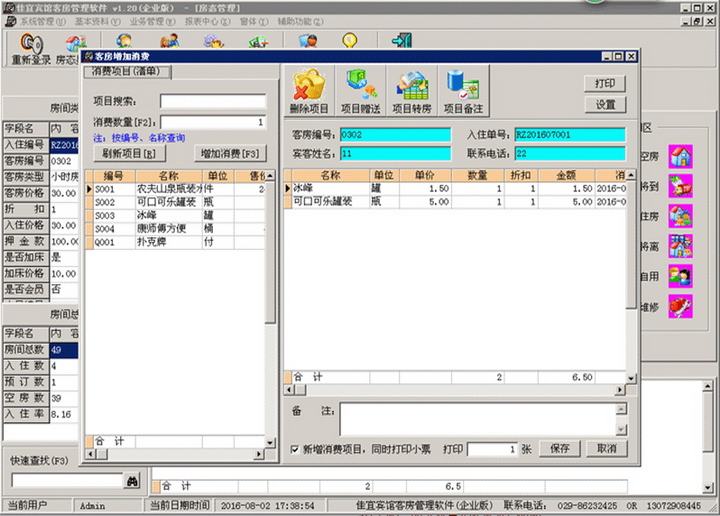
Task: Click the 宾客姓名 field showing 11
Action: 395,154
